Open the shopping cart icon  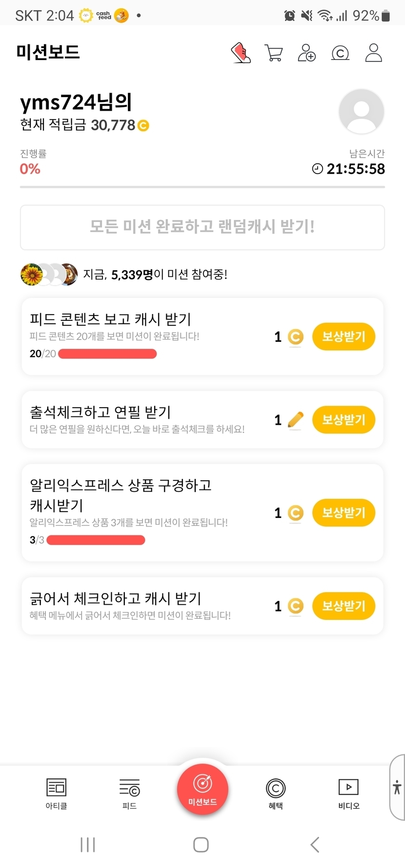point(274,53)
